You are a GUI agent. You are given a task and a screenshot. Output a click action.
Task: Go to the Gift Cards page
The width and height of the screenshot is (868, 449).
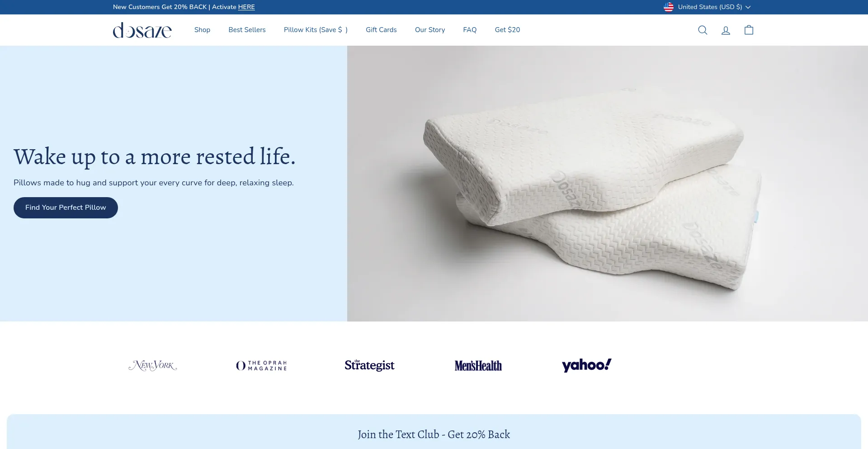click(381, 30)
